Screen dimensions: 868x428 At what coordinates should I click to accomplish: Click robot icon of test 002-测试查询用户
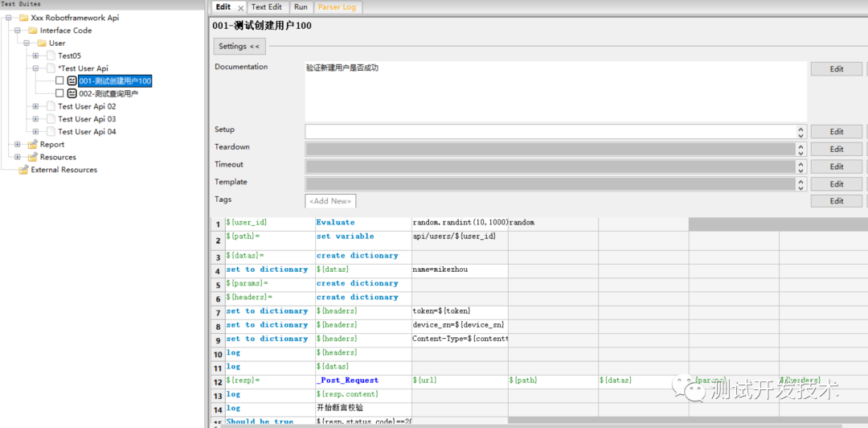[x=72, y=93]
